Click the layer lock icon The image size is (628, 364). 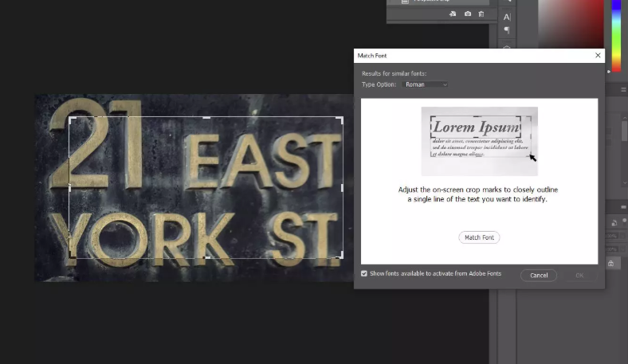click(610, 264)
